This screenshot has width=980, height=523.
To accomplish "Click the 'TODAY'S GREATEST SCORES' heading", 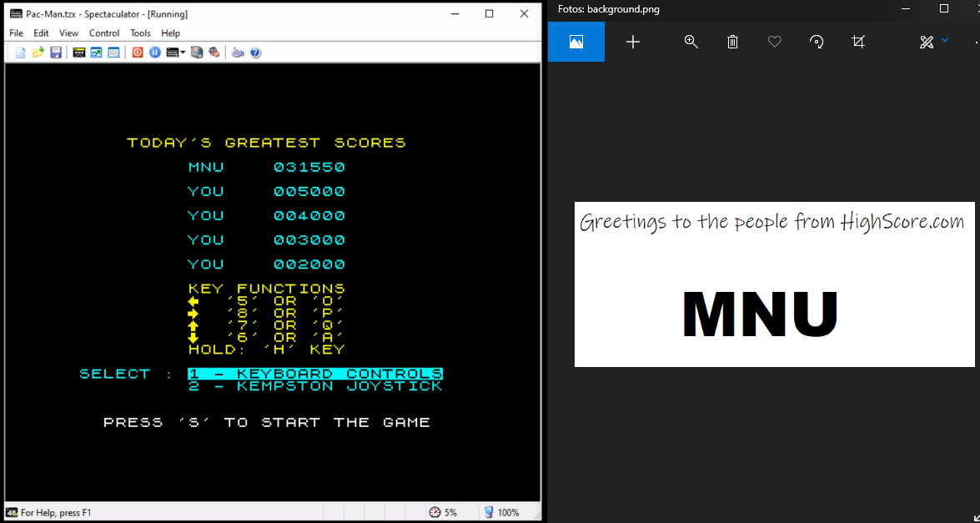I will [267, 143].
